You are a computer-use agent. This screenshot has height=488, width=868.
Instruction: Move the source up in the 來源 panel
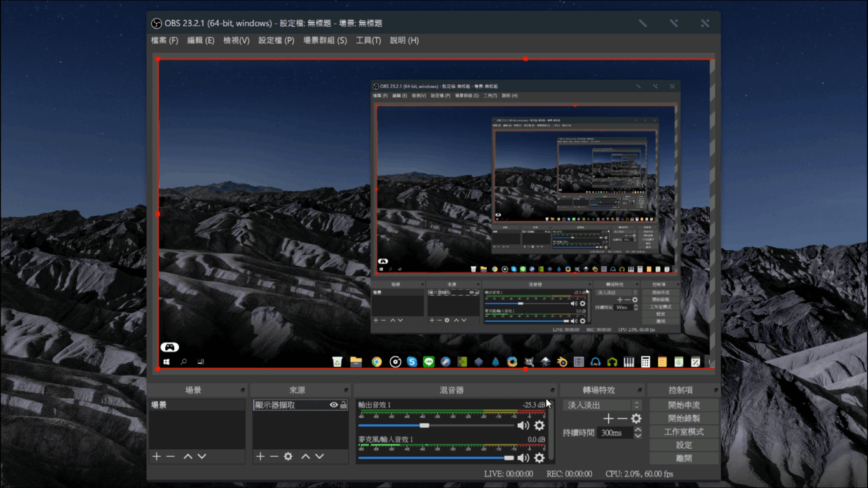(306, 456)
